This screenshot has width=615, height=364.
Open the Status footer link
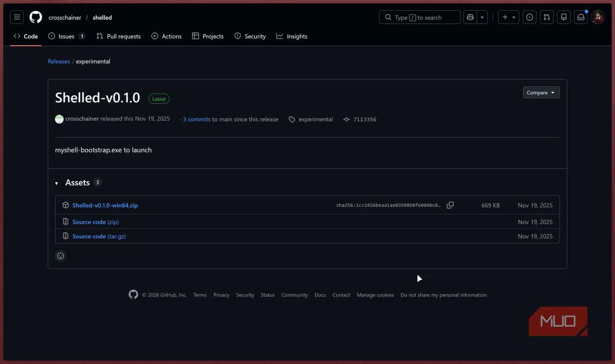[267, 295]
